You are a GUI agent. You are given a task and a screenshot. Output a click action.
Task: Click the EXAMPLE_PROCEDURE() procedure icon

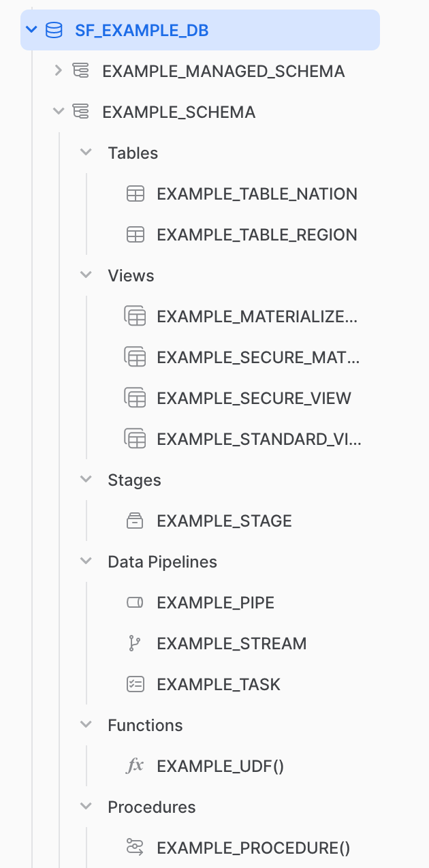(135, 848)
